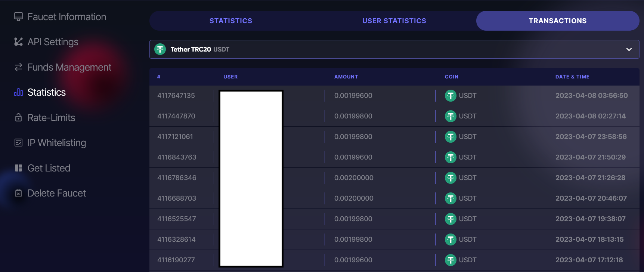Click timestamp 2023-04-07 18:13:15
Screen dimensions: 644x272
[589, 239]
